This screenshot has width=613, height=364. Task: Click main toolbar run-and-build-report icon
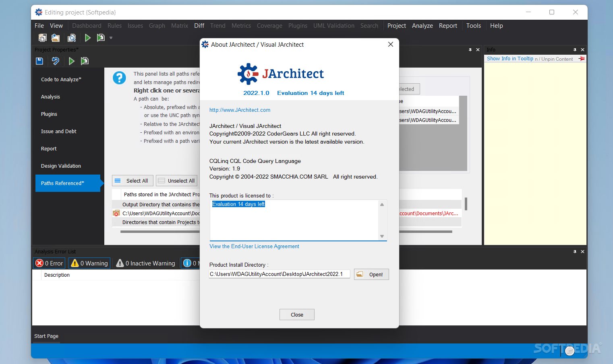(101, 38)
